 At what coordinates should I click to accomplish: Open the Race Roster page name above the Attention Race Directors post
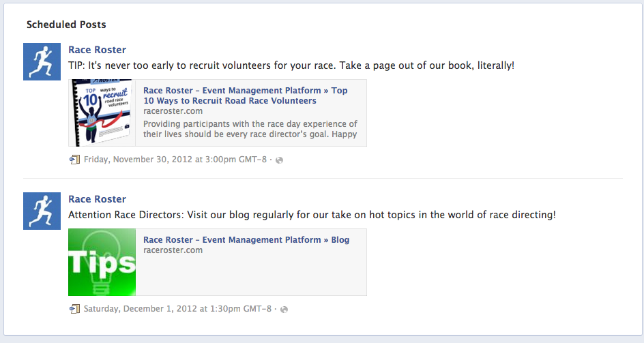click(97, 199)
